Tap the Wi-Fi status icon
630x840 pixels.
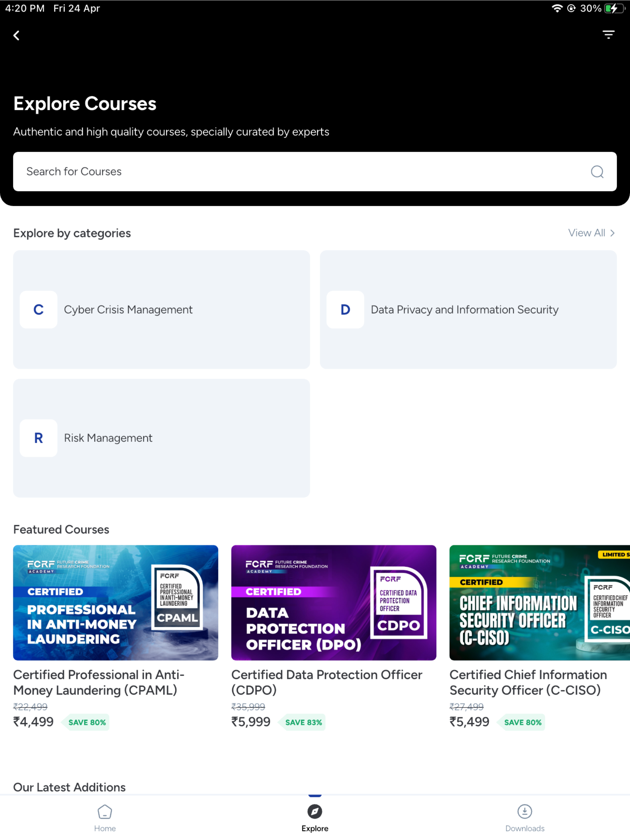pyautogui.click(x=557, y=8)
